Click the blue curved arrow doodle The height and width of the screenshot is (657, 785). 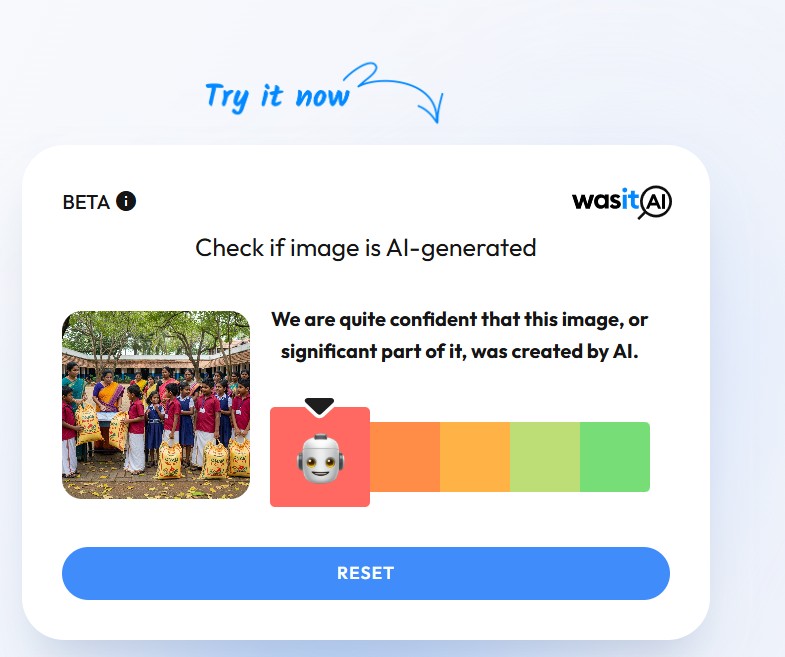(x=394, y=92)
